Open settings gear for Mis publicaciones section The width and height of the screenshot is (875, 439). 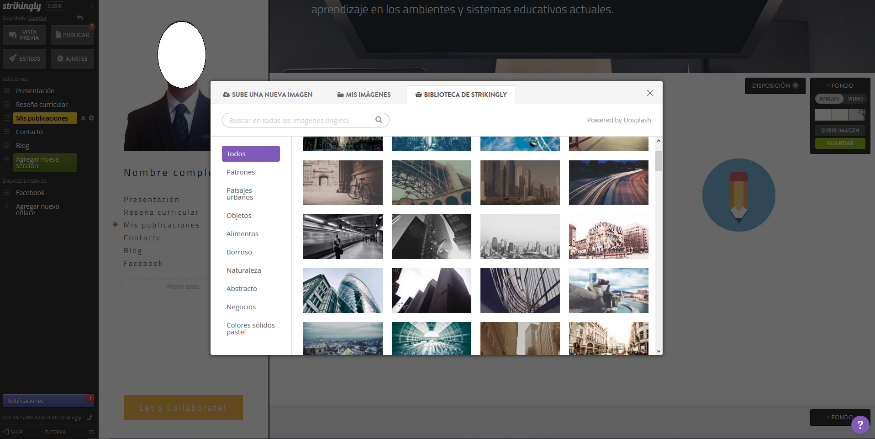pos(91,118)
